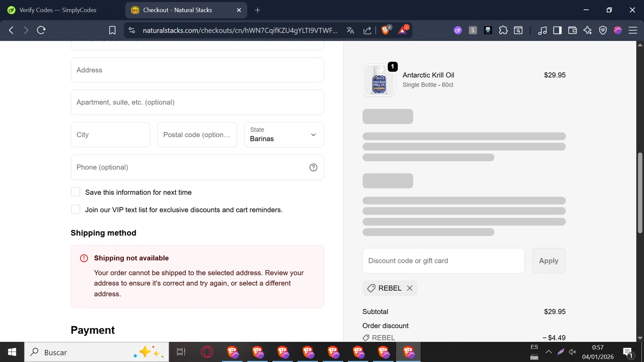Focus the Postal code field
This screenshot has width=644, height=362.
click(x=197, y=135)
